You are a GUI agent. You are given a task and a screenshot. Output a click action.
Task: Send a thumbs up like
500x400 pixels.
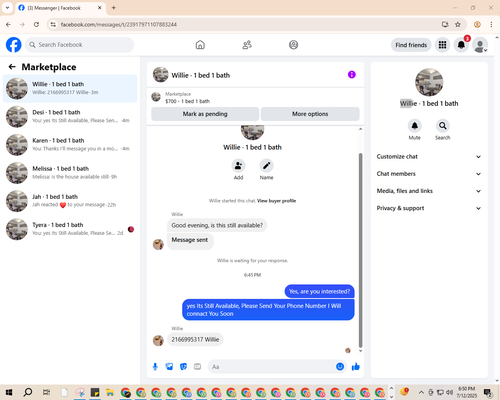[x=356, y=367]
